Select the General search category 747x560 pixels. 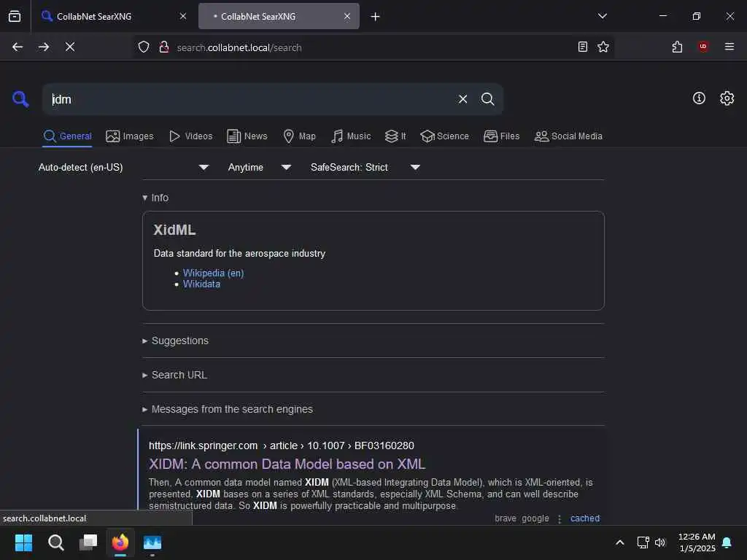(x=67, y=136)
